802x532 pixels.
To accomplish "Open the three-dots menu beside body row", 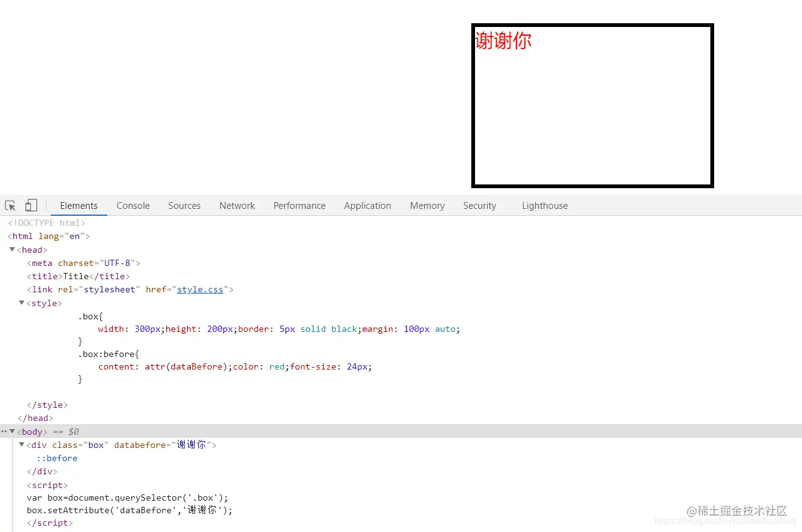I will click(4, 432).
